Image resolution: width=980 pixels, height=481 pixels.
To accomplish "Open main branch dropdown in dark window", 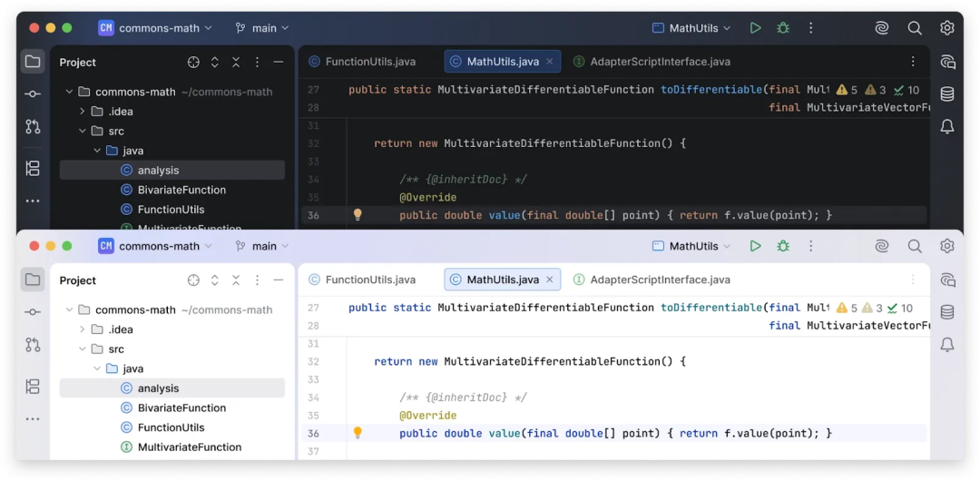I will 262,28.
